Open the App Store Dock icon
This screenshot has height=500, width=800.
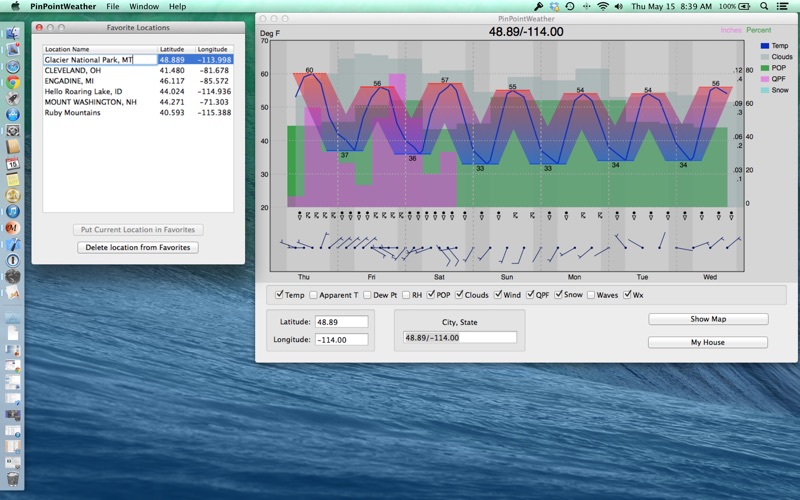[x=13, y=114]
